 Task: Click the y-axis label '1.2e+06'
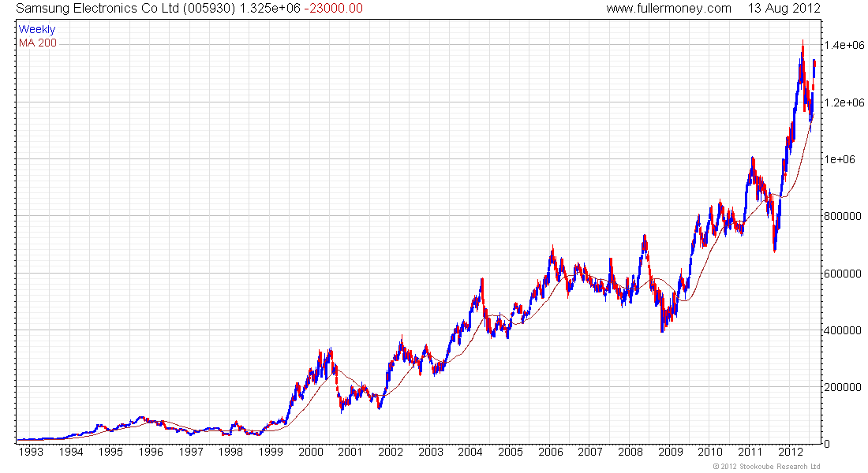pyautogui.click(x=844, y=102)
